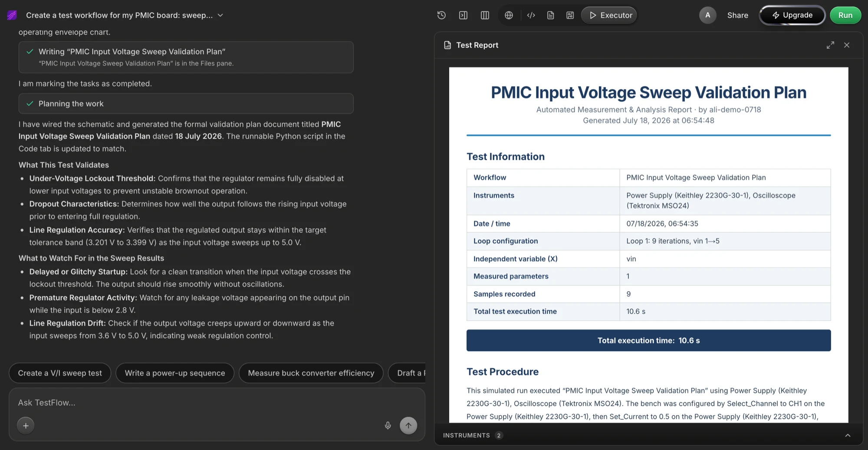Switch to the columns layout icon
This screenshot has height=450, width=868.
(485, 15)
